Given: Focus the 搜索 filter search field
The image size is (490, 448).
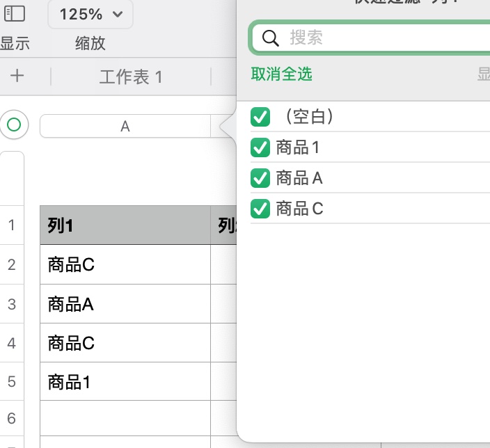Looking at the screenshot, I should 383,38.
